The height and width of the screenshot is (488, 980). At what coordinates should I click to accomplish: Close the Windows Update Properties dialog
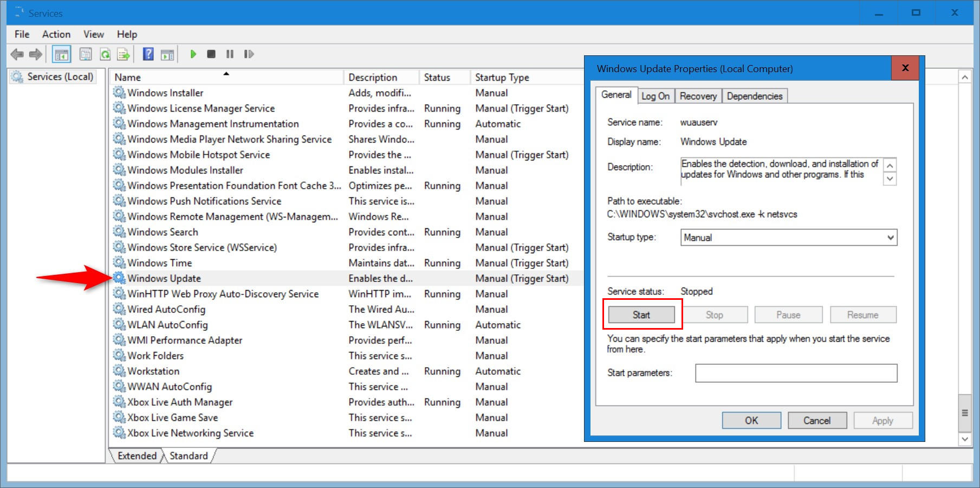905,68
